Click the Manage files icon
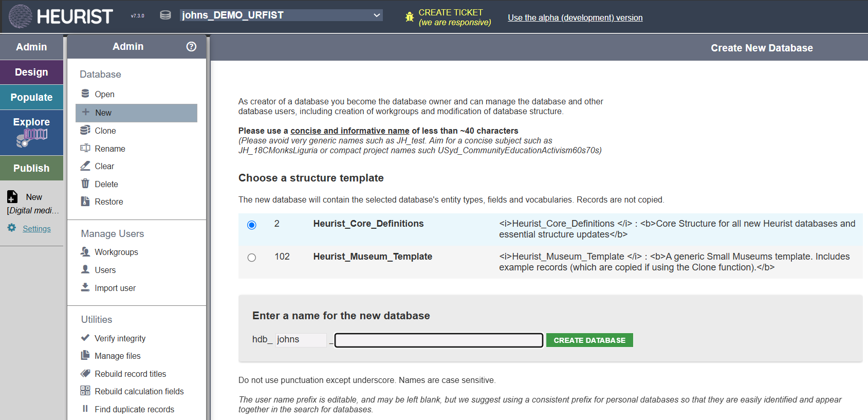Screen dimensions: 868x420 (85, 355)
